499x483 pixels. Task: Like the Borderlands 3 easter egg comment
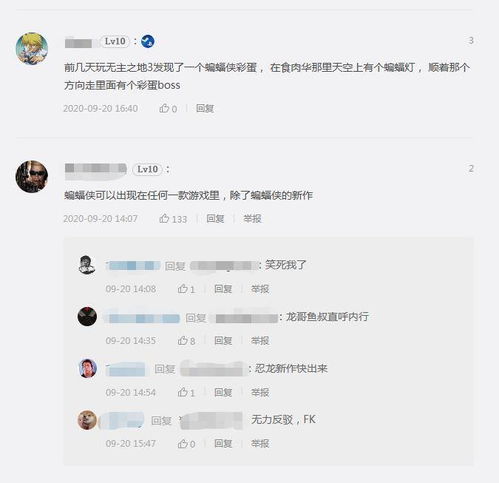[x=168, y=108]
